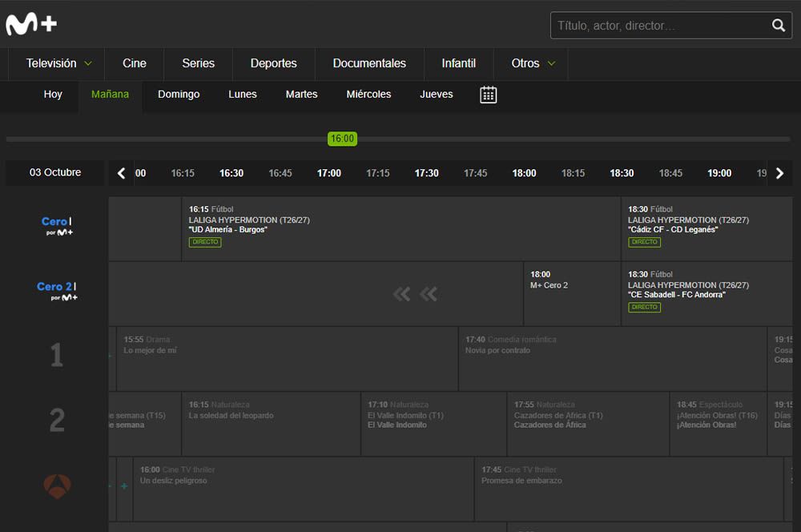Expand the Televisión dropdown menu

pos(58,63)
